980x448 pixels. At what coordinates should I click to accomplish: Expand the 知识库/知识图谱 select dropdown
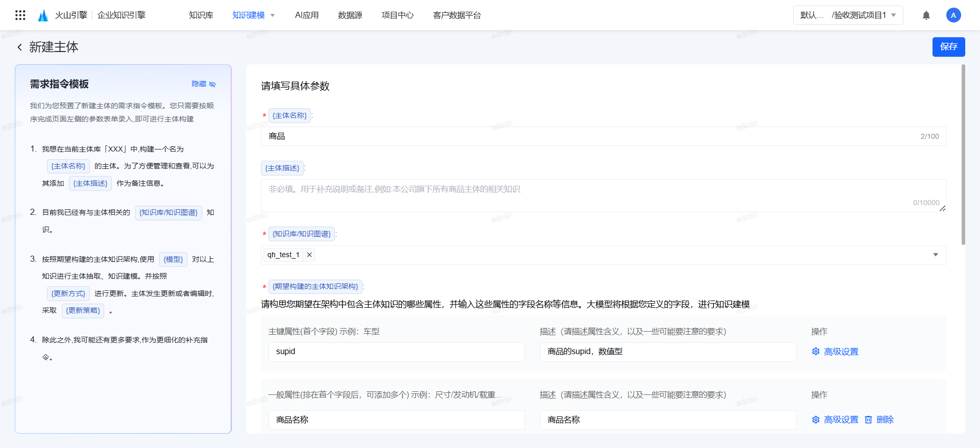coord(935,255)
